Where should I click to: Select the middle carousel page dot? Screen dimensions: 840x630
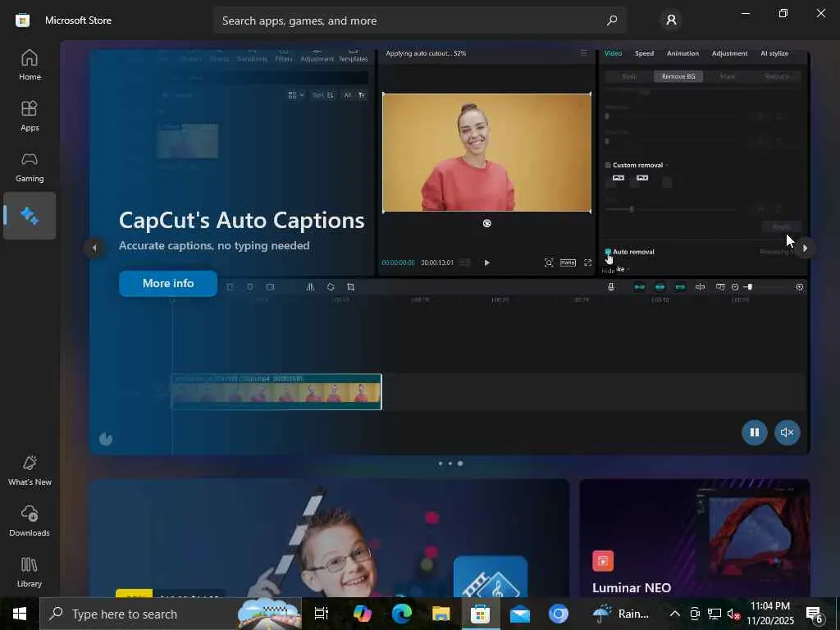coord(450,463)
